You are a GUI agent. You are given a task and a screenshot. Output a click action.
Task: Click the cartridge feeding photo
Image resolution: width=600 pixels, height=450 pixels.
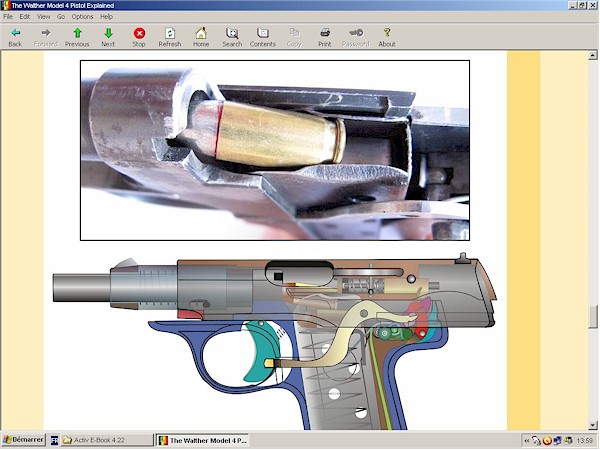[275, 150]
